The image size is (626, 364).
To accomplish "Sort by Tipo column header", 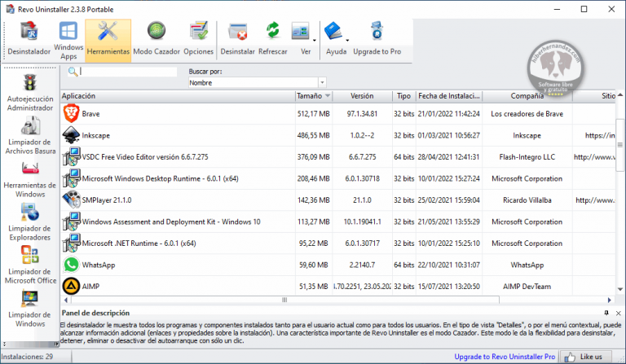I will [x=403, y=96].
